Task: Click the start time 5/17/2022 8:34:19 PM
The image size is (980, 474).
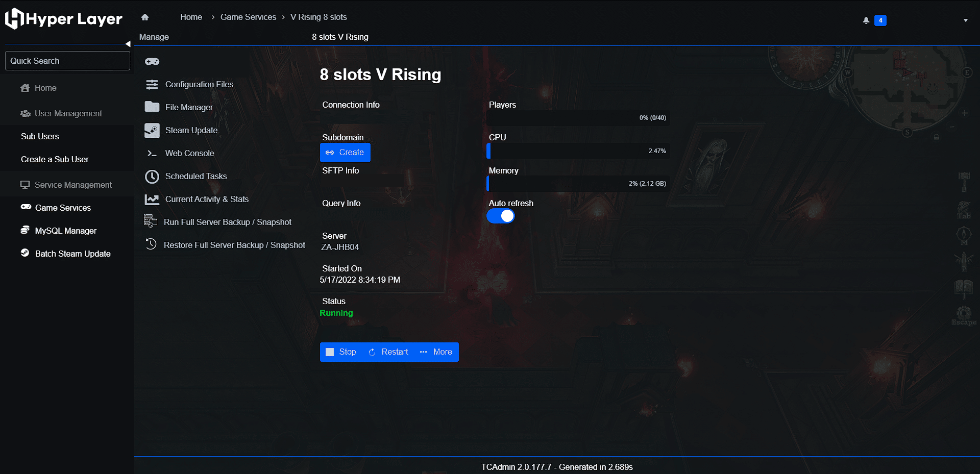Action: (x=360, y=280)
